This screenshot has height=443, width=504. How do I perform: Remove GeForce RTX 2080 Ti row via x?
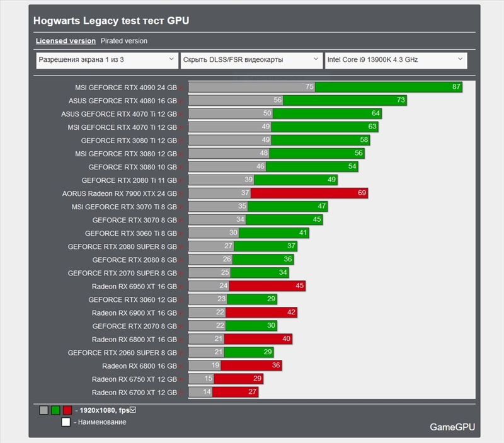[x=181, y=181]
